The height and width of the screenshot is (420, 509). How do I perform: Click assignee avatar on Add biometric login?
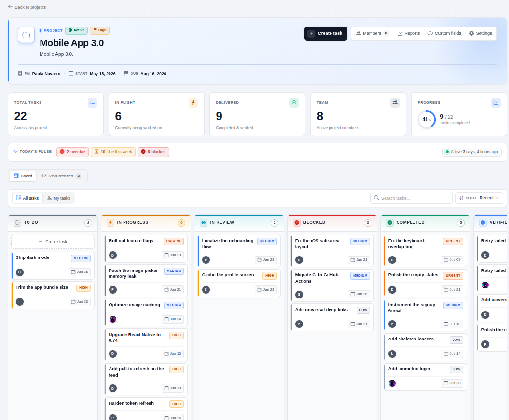click(392, 383)
